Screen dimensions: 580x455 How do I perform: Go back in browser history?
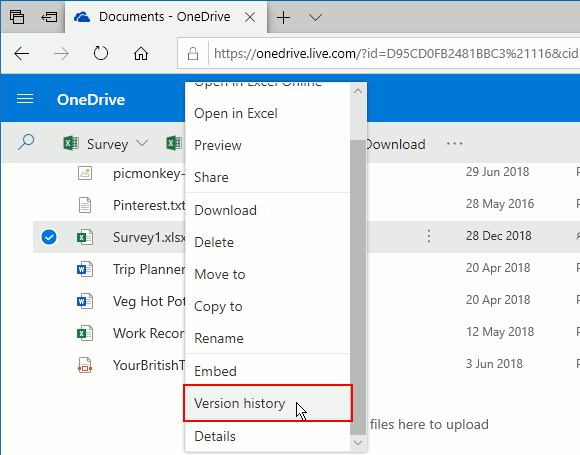coord(21,54)
